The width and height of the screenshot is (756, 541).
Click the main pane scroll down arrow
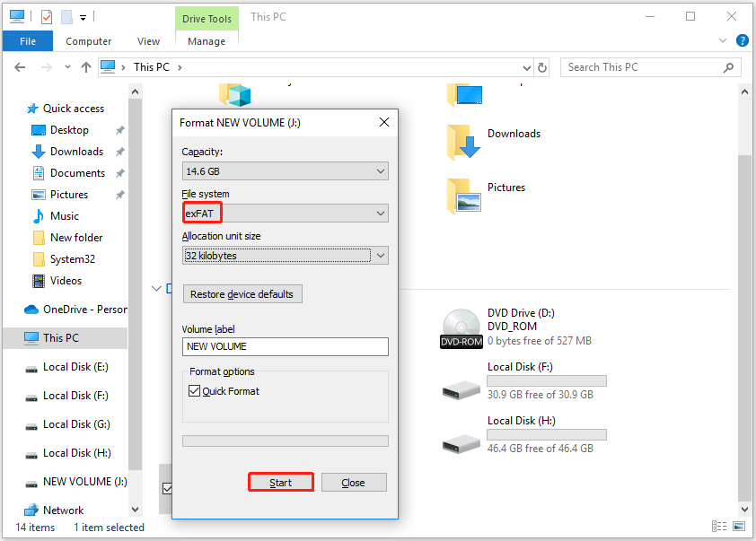pos(744,509)
